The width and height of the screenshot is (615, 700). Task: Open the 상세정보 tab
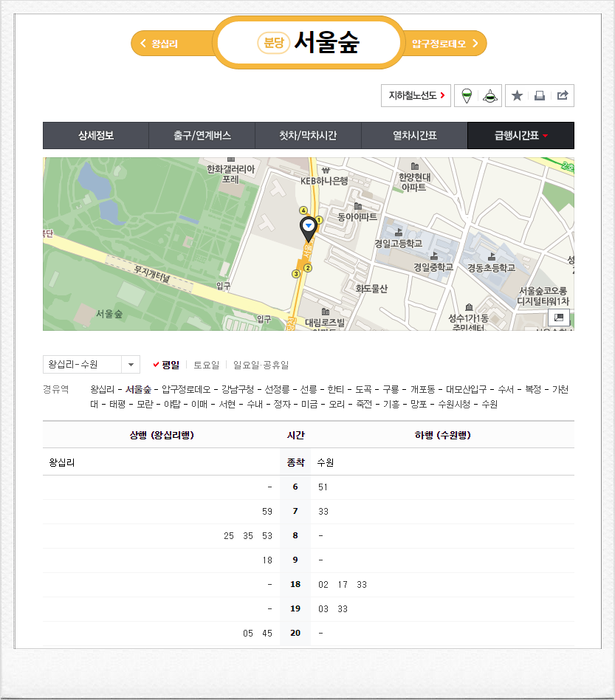pos(96,135)
